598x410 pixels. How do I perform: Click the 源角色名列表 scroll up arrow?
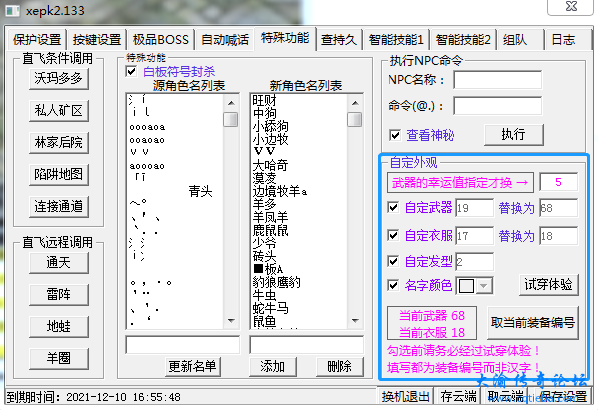(231, 103)
